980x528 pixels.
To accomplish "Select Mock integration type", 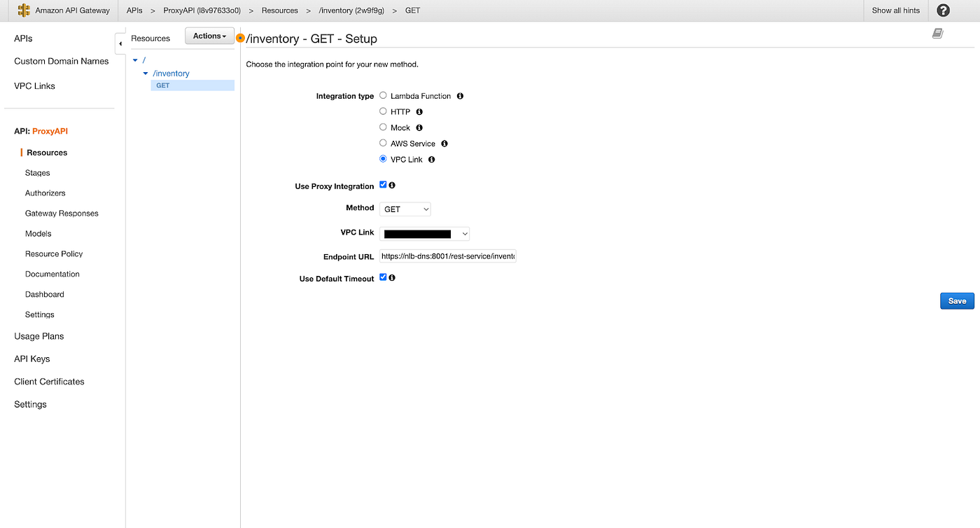I will 383,127.
